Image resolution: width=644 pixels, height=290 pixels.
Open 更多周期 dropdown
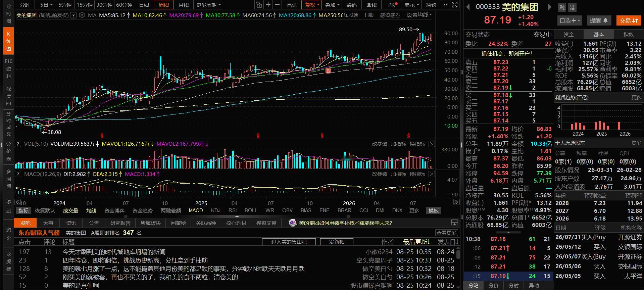(x=208, y=5)
